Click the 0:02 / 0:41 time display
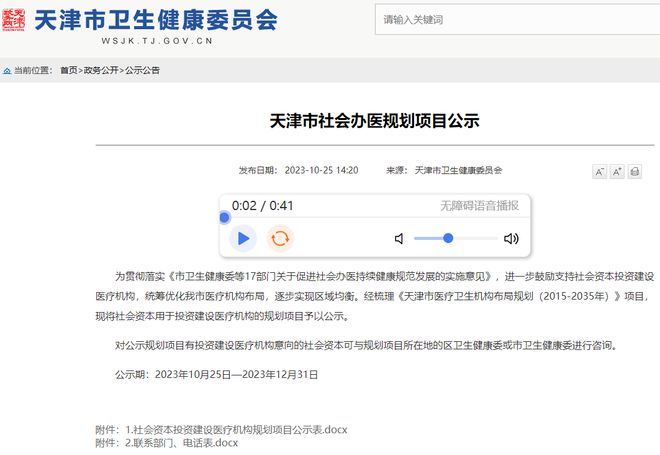Image resolution: width=660 pixels, height=455 pixels. [263, 206]
